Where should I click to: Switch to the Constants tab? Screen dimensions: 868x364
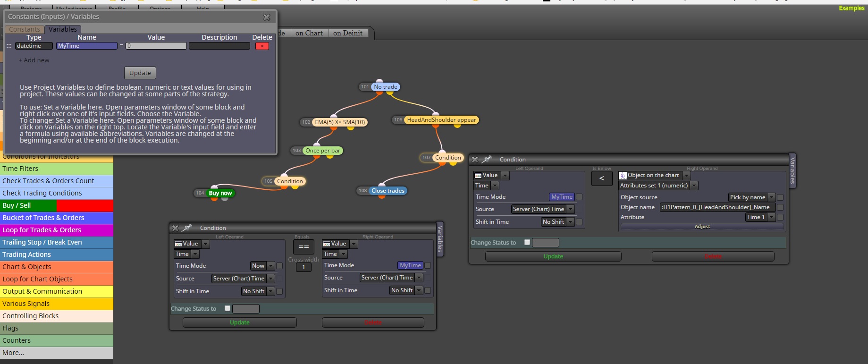click(x=25, y=29)
